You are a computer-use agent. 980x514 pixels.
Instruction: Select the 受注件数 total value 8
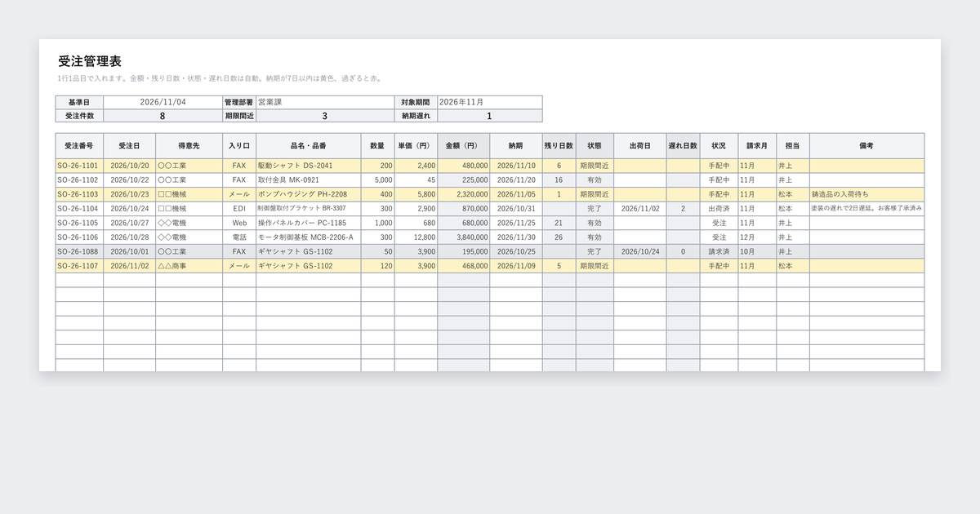click(x=163, y=116)
